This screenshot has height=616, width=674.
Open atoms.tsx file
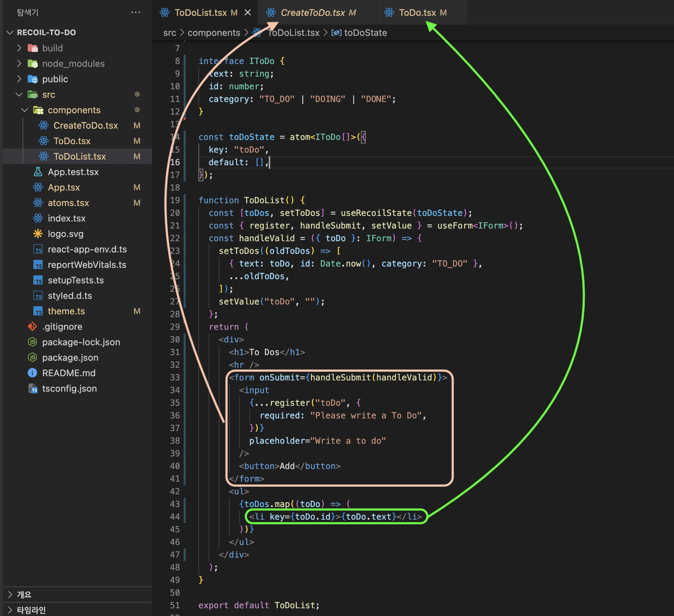click(x=68, y=203)
